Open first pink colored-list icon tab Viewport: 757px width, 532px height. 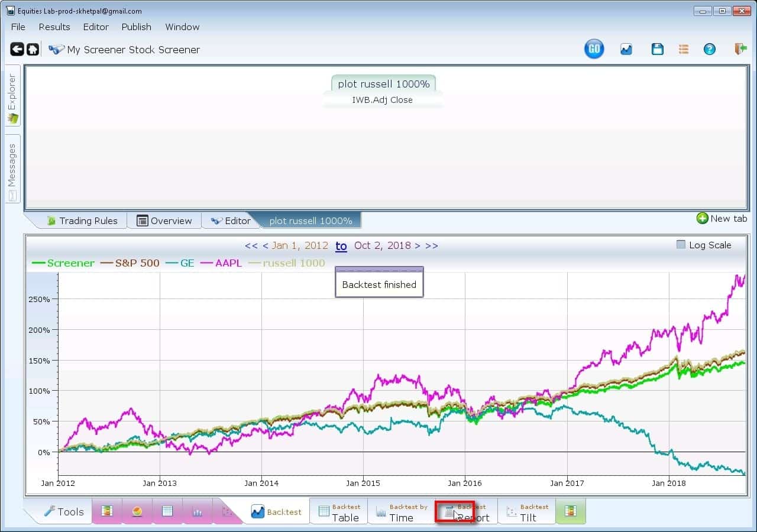coord(107,511)
